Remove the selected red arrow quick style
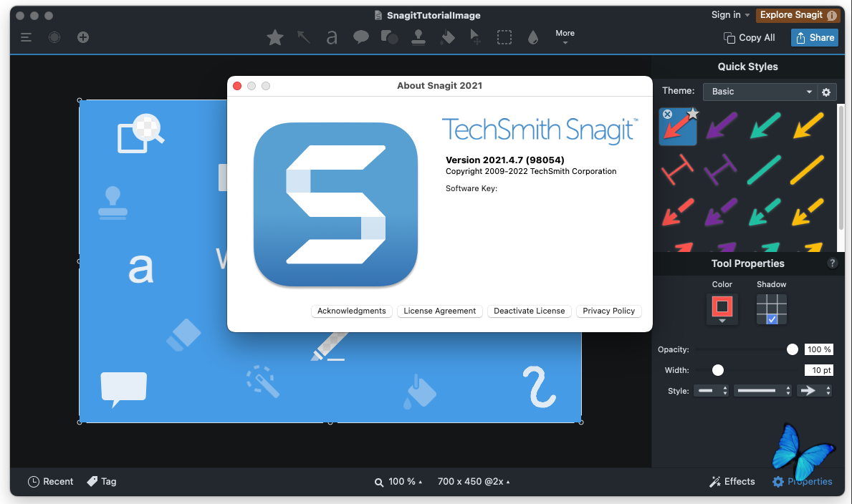Image resolution: width=852 pixels, height=504 pixels. [x=667, y=114]
